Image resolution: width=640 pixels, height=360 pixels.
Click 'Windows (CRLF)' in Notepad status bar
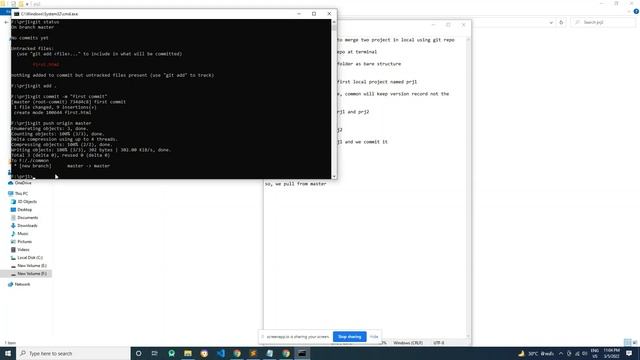[408, 343]
